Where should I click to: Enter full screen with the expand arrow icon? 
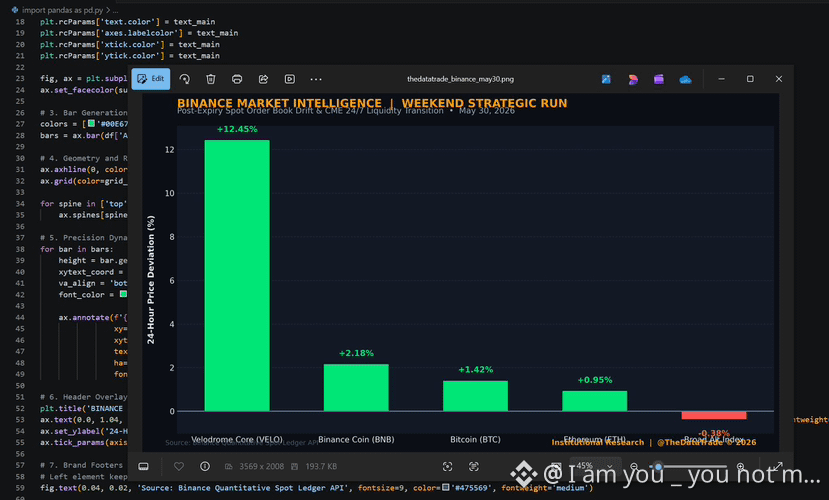[778, 466]
